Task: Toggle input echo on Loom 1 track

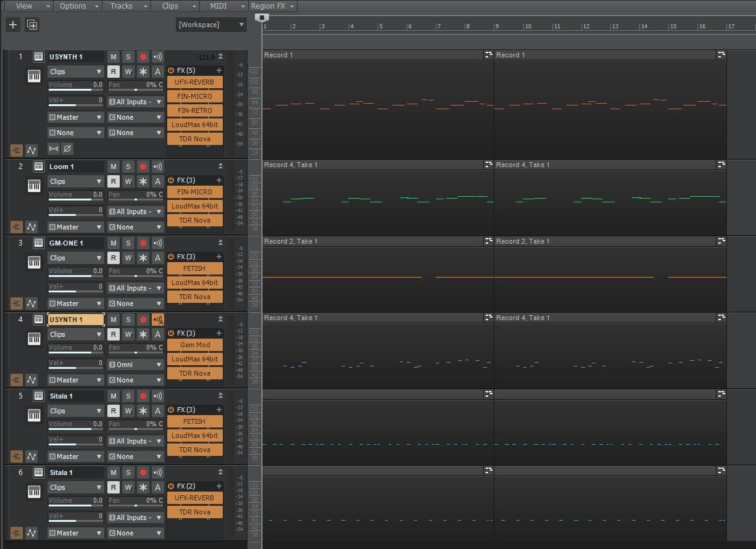Action: point(157,167)
